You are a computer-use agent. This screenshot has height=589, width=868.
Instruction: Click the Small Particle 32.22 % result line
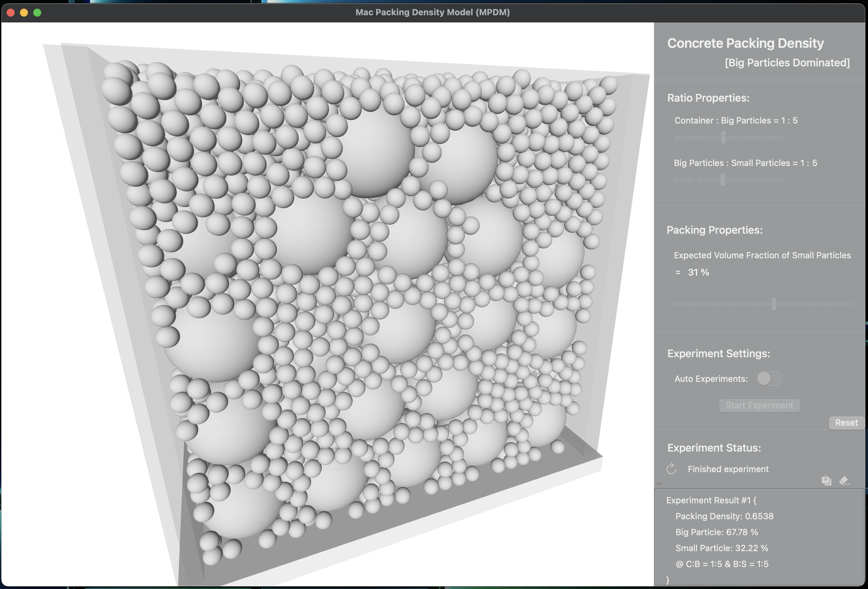click(721, 548)
